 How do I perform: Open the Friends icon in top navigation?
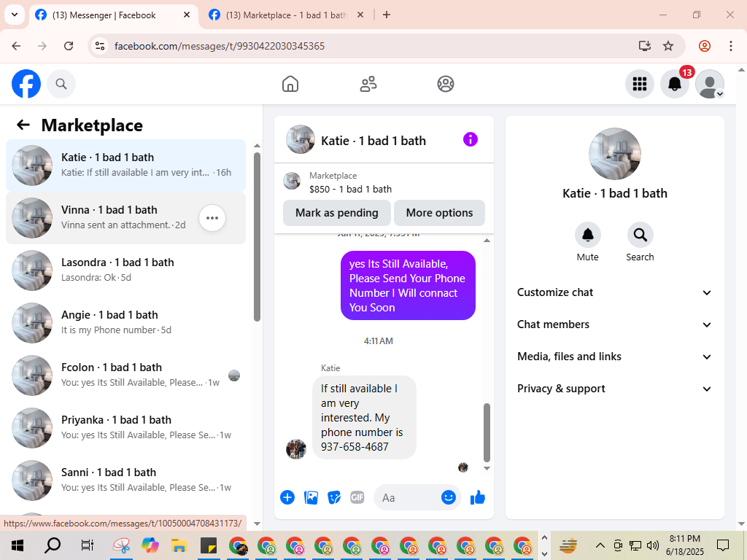coord(368,84)
